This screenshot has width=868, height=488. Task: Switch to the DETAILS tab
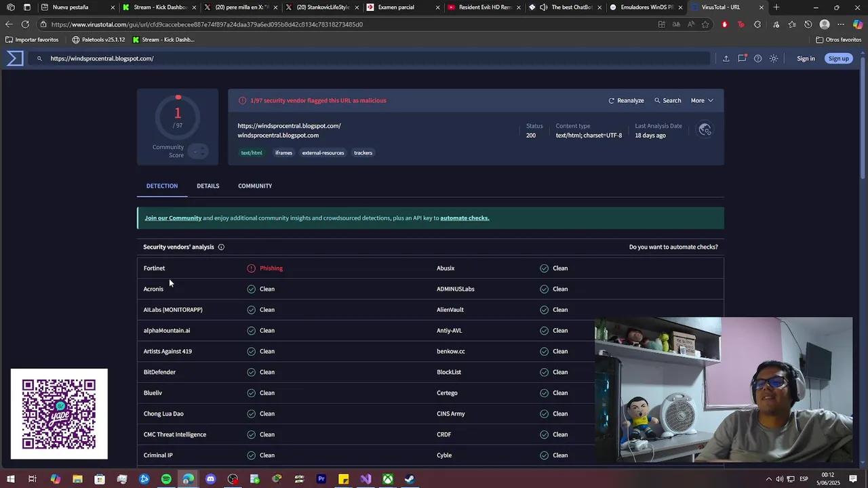pyautogui.click(x=208, y=186)
